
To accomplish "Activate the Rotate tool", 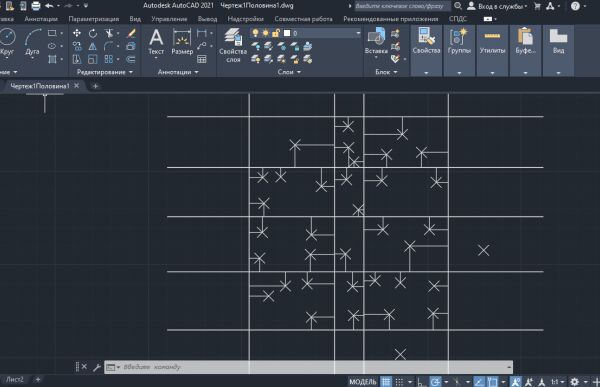I will (93, 33).
